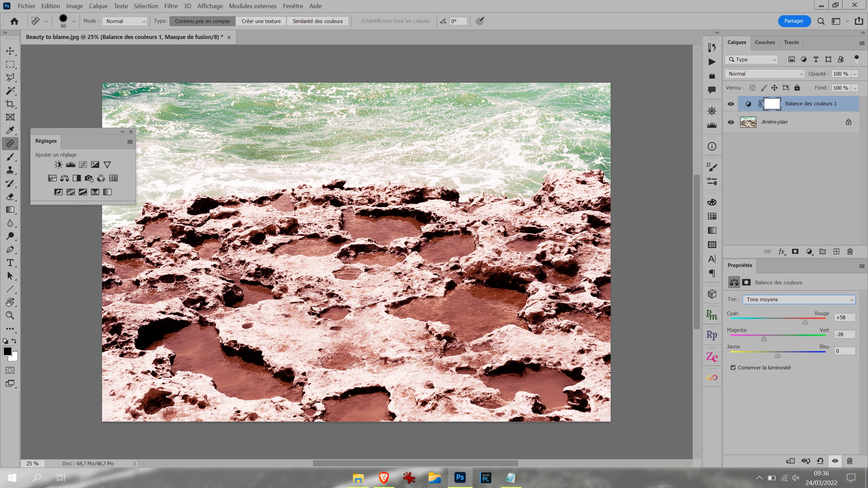Open the layer blend mode dropdown
Viewport: 868px width, 488px height.
click(x=764, y=74)
